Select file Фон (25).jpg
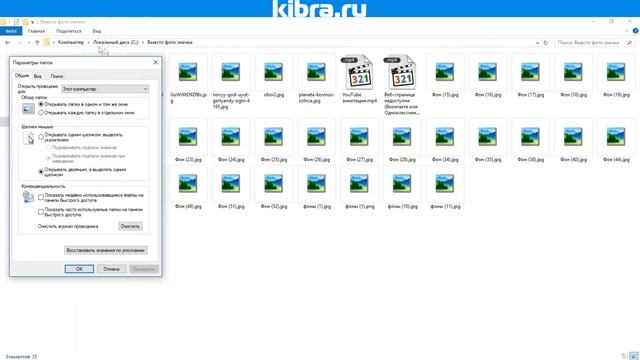The image size is (640, 360). 273,140
